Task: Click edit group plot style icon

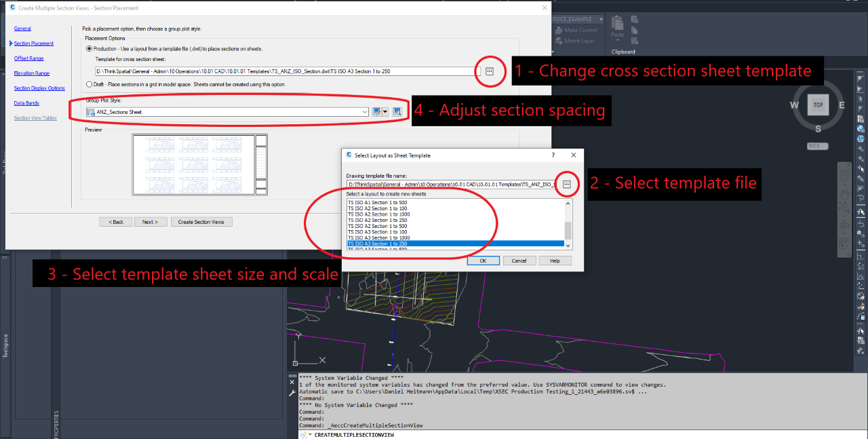Action: coord(378,112)
